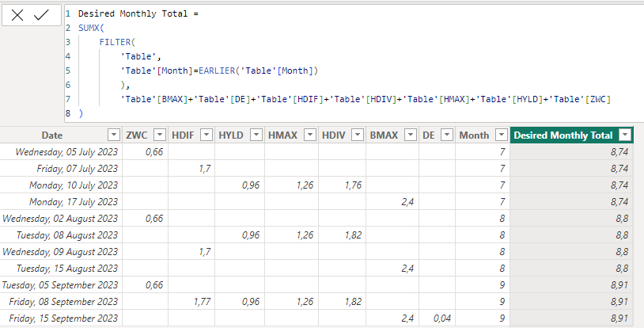Click EARLIER in formula line 5

point(217,71)
